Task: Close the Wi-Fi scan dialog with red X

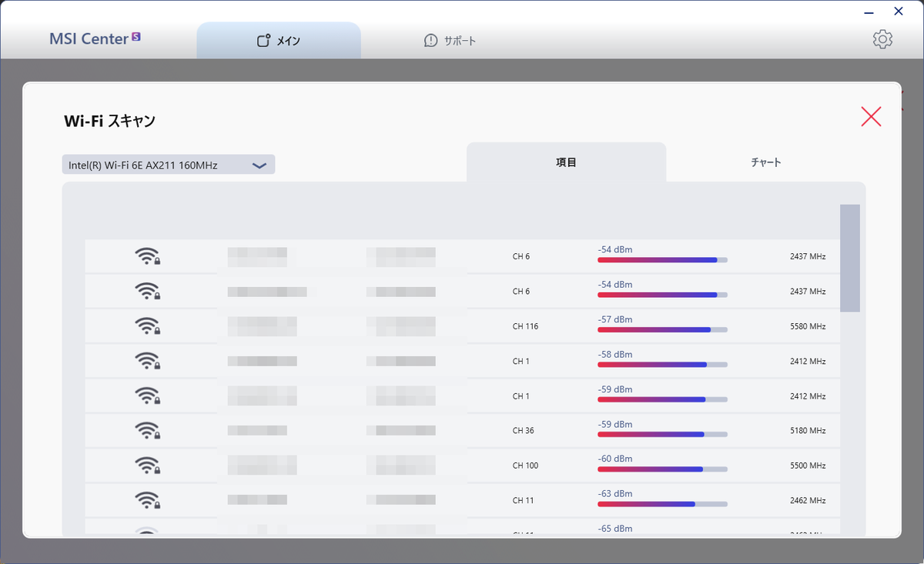Action: point(871,116)
